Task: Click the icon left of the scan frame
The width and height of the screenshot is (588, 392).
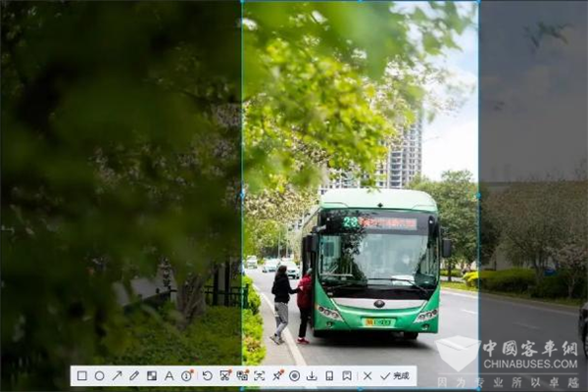Action: [242, 375]
